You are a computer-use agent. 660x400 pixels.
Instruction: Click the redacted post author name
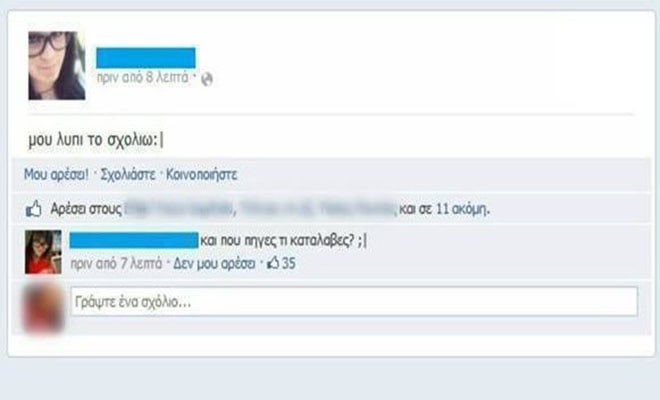(146, 58)
